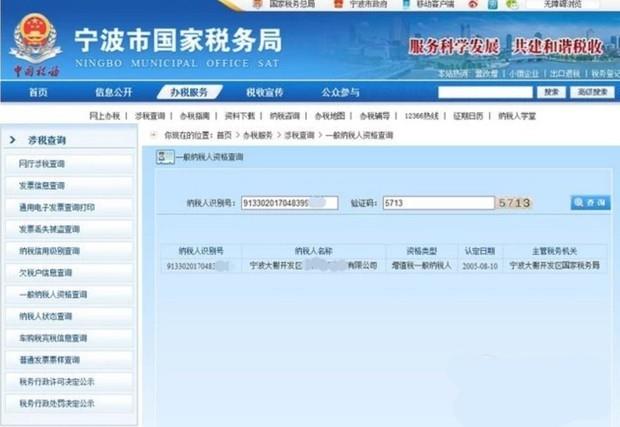Click the site search input box
620x427 pixels.
tap(485, 92)
